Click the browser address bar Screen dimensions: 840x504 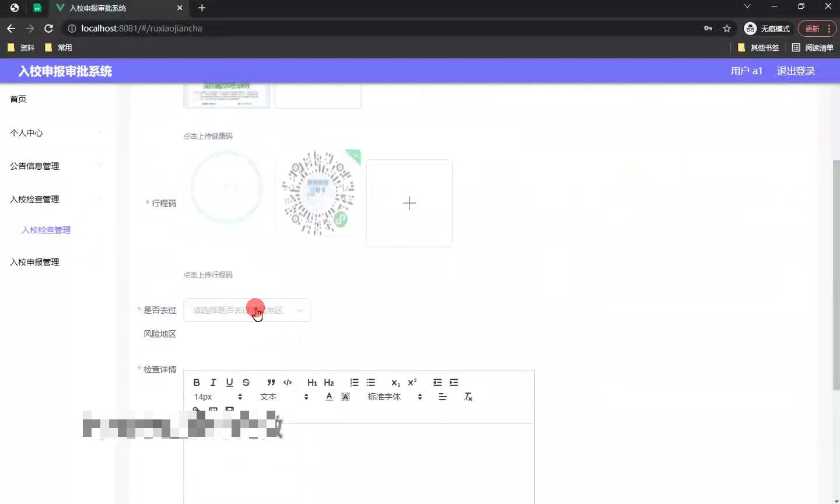(x=385, y=29)
